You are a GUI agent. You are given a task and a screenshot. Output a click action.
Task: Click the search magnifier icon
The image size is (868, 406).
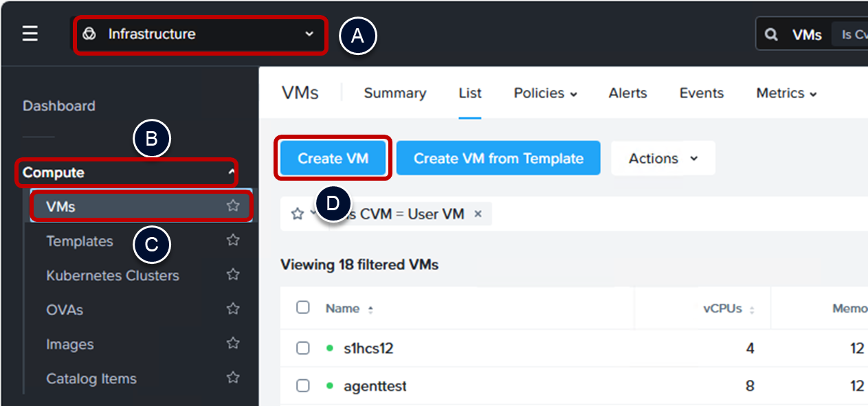(772, 34)
